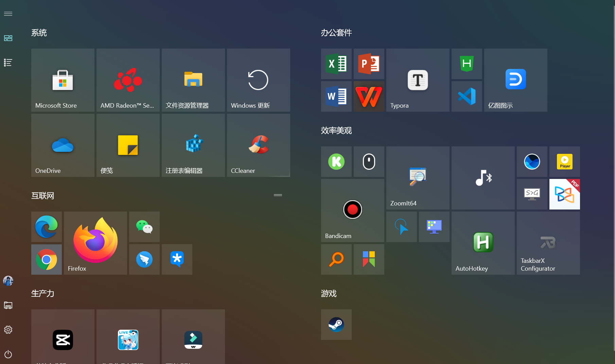
Task: Open the colorful bookmark squares tile
Action: point(369,259)
